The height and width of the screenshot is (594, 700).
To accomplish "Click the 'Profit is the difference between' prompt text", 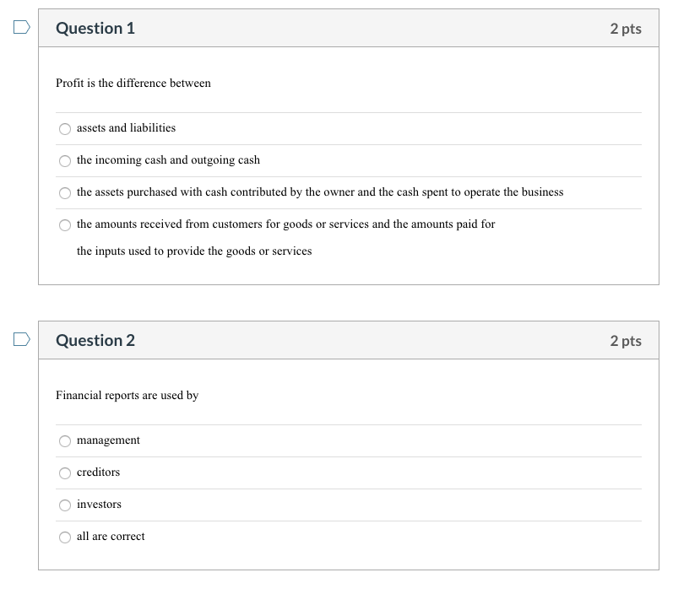I will click(x=133, y=83).
